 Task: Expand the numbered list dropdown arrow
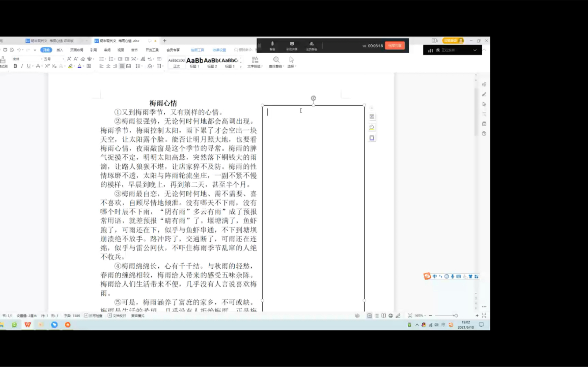[x=115, y=59]
